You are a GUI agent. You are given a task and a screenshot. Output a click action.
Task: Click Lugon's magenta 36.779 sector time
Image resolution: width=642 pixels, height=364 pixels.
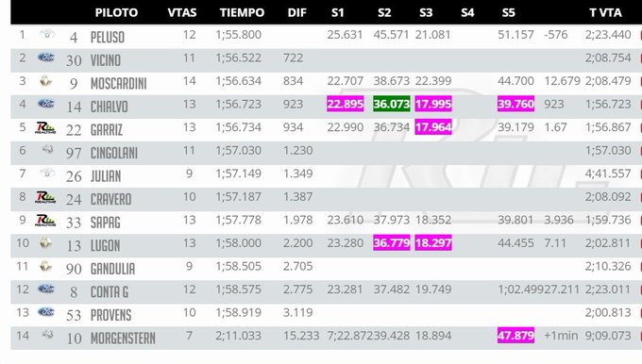392,243
